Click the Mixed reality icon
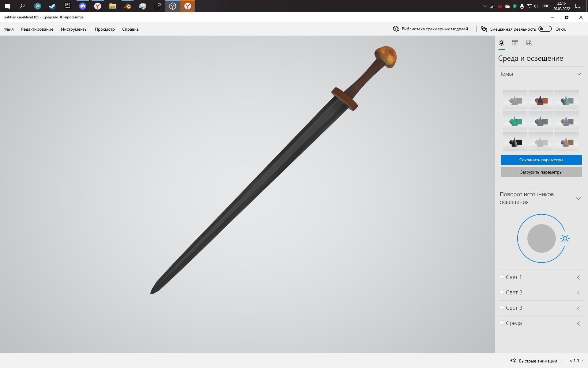Screen dimensions: 588x368 (484, 29)
